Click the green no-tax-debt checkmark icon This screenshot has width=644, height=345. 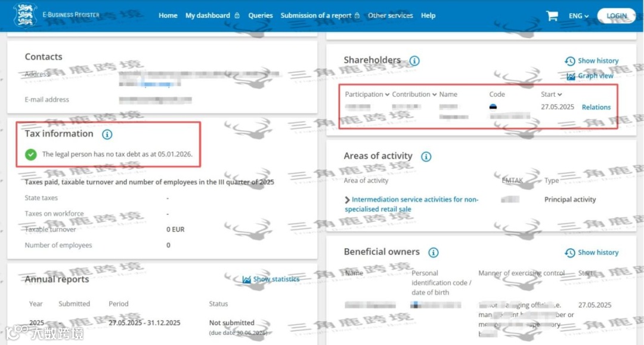pos(31,154)
